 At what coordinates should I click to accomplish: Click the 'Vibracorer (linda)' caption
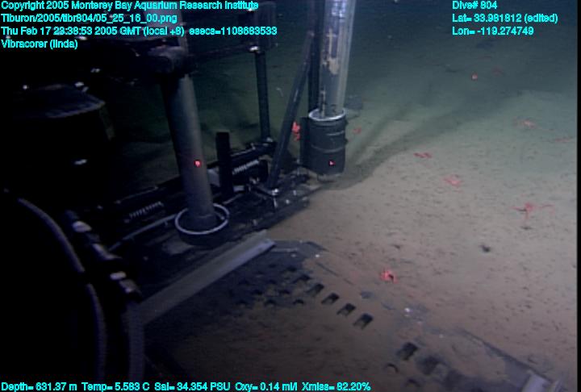tap(40, 44)
